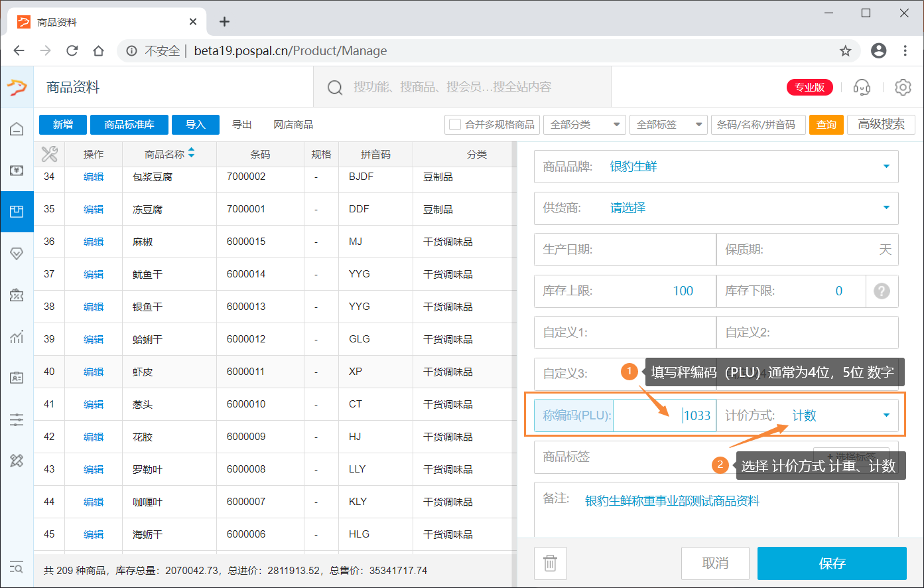Click the 导出 menu item
This screenshot has width=924, height=588.
(241, 125)
